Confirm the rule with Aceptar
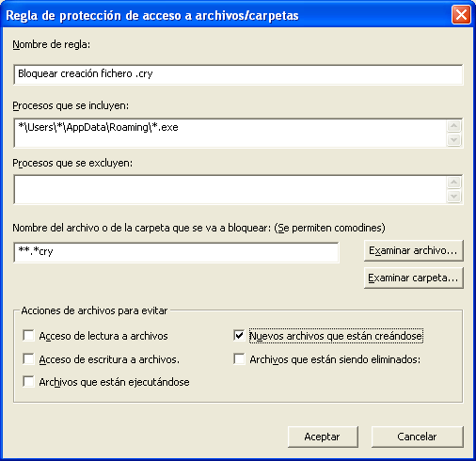Screen dimensions: 476x461 pyautogui.click(x=323, y=437)
